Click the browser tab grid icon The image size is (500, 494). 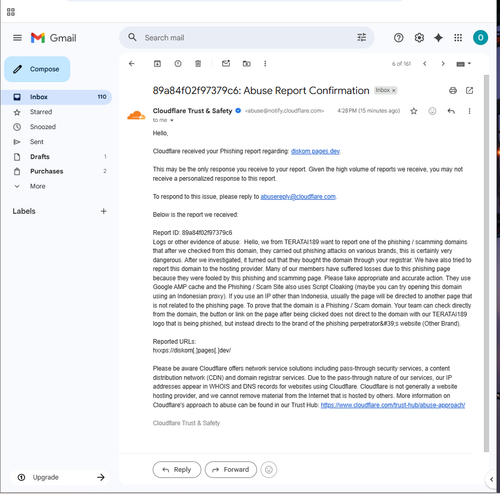(x=11, y=12)
